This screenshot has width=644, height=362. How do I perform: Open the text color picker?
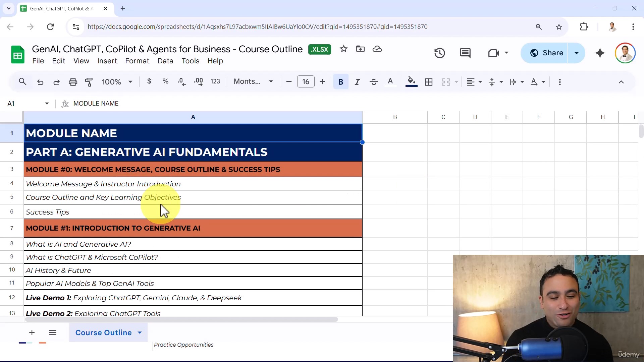click(390, 82)
